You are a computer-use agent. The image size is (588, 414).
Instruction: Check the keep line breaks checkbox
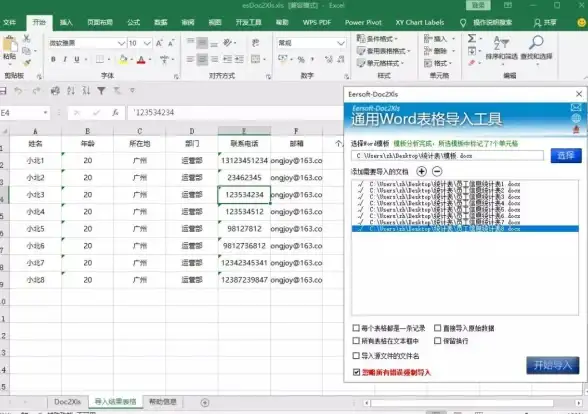point(437,341)
